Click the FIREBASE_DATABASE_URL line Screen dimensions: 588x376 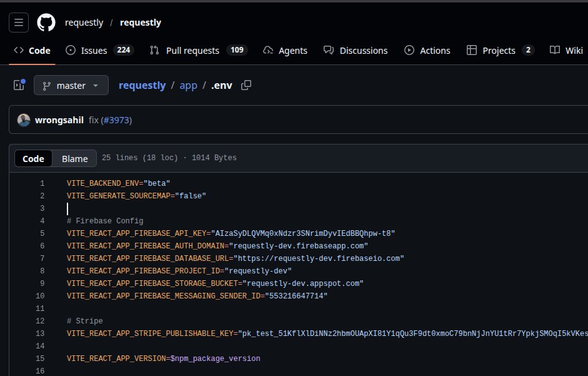pyautogui.click(x=235, y=258)
